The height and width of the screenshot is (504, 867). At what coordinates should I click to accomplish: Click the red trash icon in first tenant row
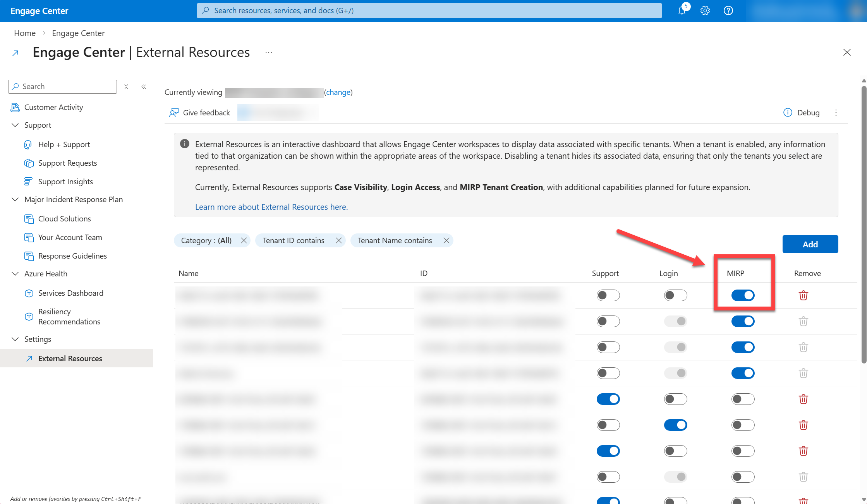pos(803,295)
